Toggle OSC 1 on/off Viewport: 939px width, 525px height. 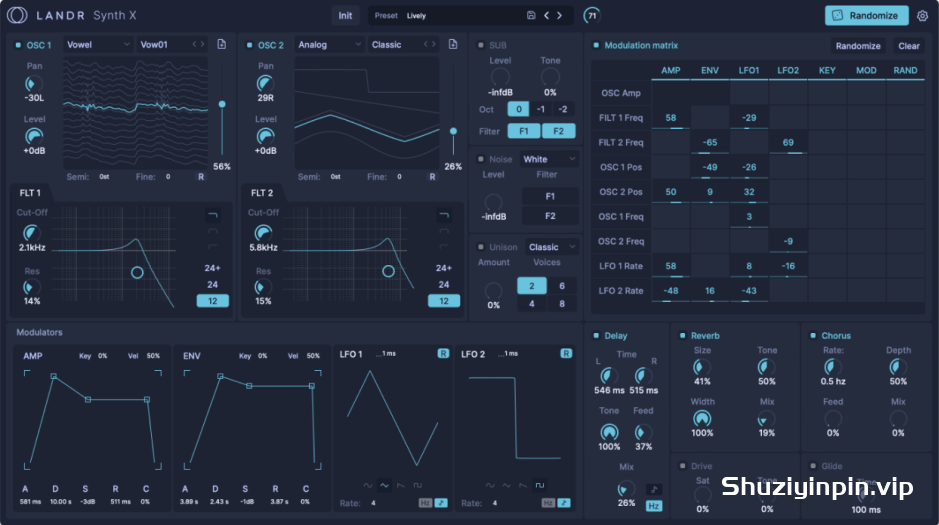(x=18, y=45)
